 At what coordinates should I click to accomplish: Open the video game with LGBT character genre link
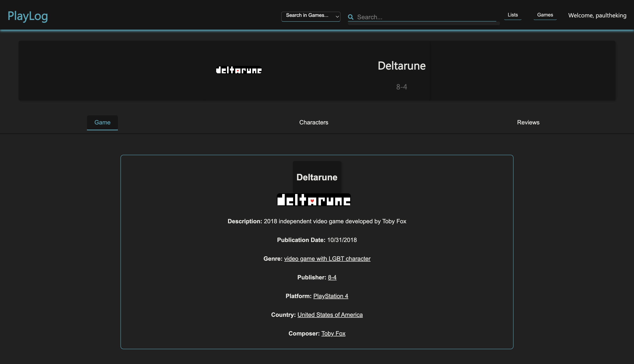327,259
